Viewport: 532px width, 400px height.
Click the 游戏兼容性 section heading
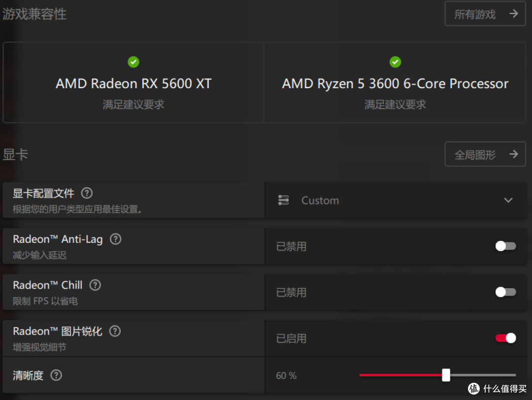click(34, 14)
